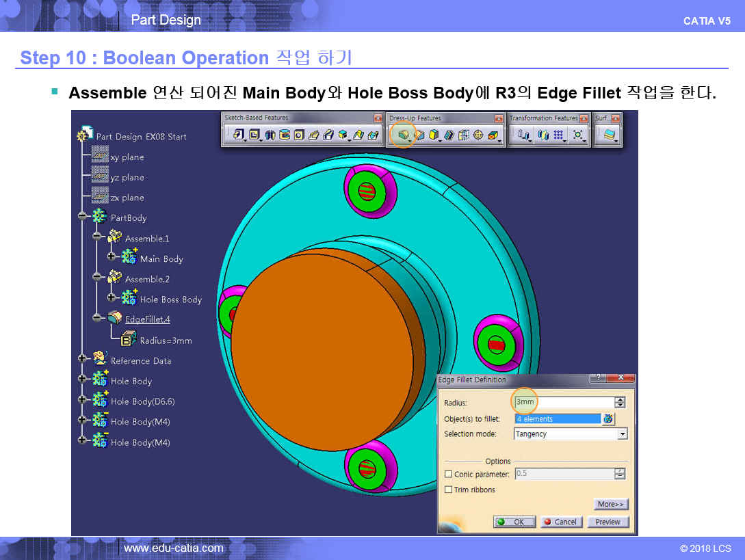Click the Preview button
The height and width of the screenshot is (560, 745).
[607, 522]
